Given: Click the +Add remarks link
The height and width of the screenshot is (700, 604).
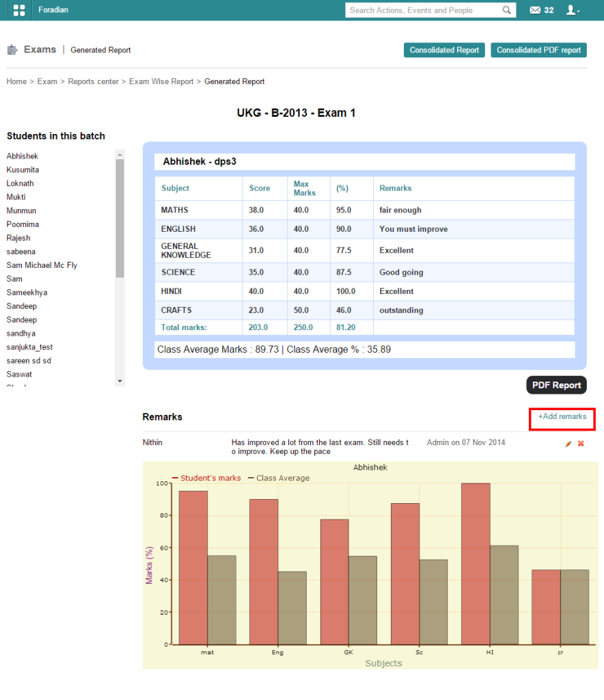Looking at the screenshot, I should [562, 416].
